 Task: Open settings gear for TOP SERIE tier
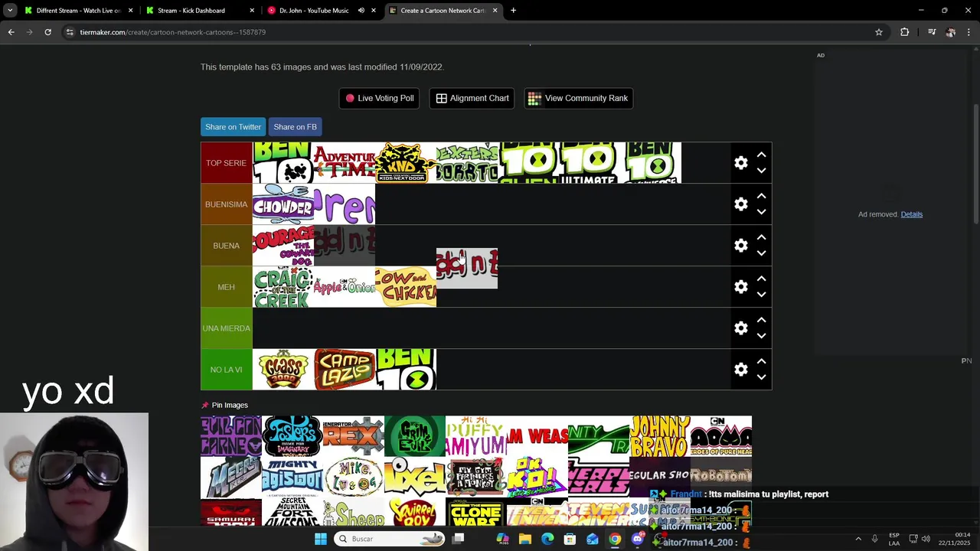(740, 163)
